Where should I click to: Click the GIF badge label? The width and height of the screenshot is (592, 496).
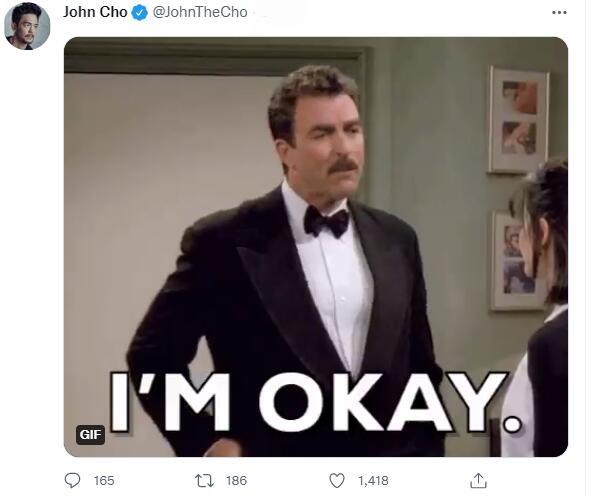90,435
